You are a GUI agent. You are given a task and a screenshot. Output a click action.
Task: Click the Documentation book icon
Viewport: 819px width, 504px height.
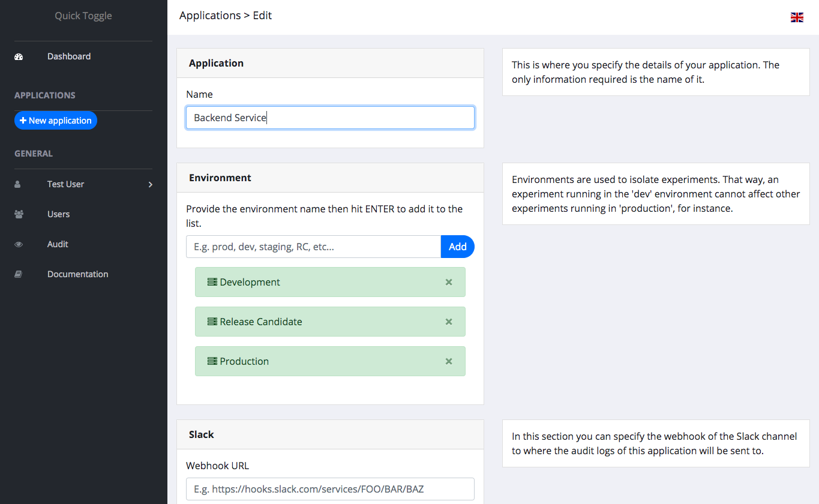[18, 274]
